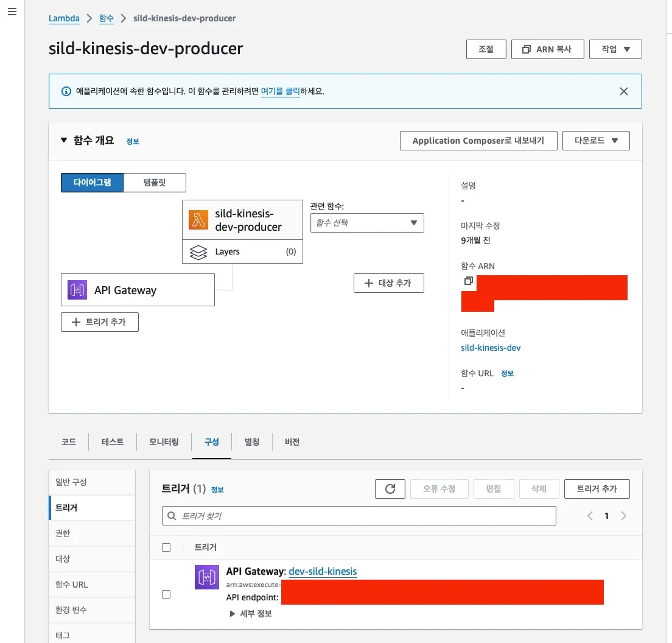Check the dev-sild-kinesis trigger checkbox
Screen dimensions: 672x643
point(166,594)
